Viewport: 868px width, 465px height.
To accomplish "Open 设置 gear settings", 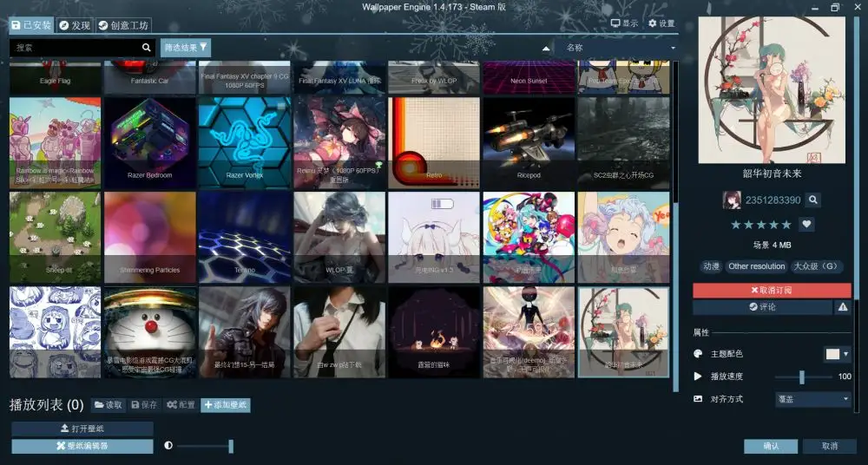I will pyautogui.click(x=661, y=23).
